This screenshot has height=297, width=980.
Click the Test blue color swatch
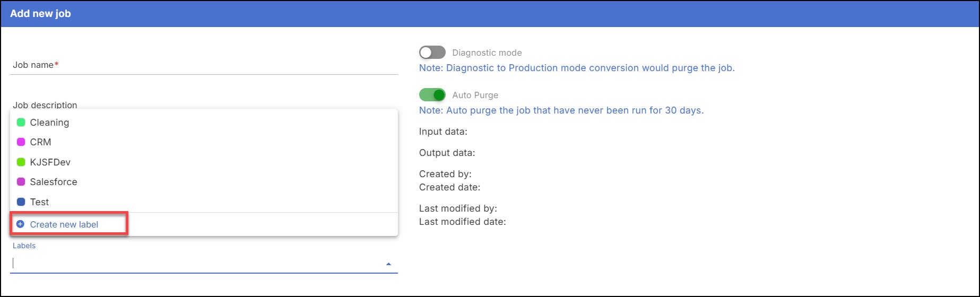[21, 202]
